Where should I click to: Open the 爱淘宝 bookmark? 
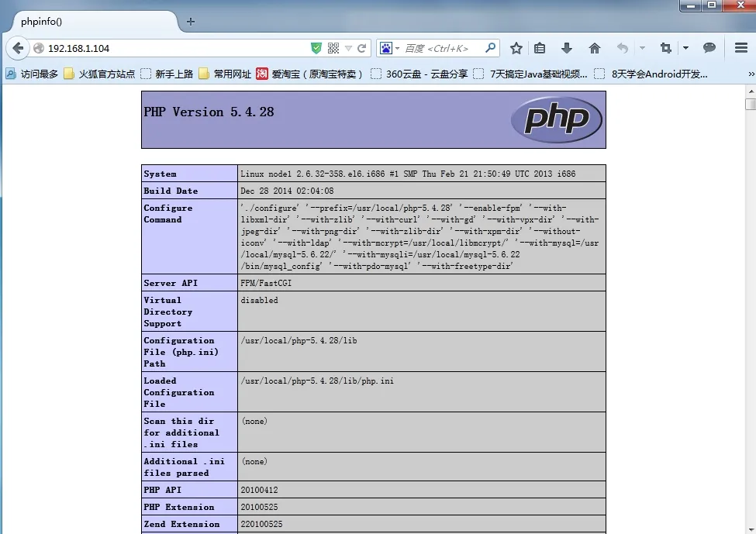pos(309,74)
